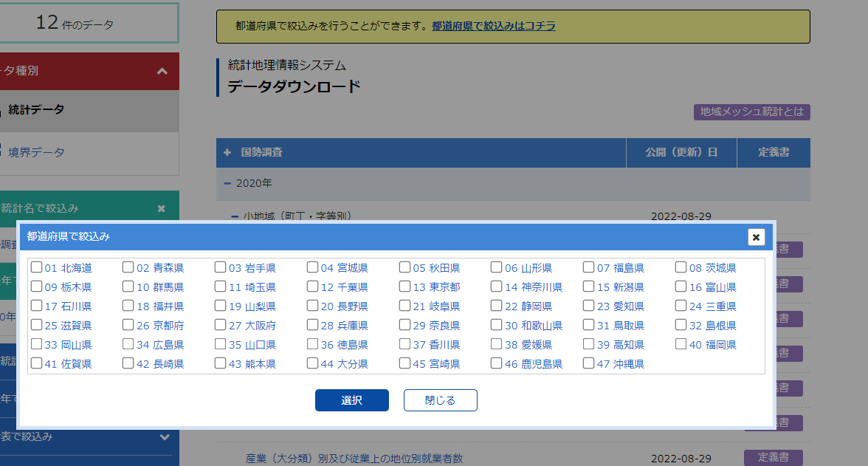Select 32 島根県 checkbox
Viewport: 868px width, 466px height.
coord(681,325)
